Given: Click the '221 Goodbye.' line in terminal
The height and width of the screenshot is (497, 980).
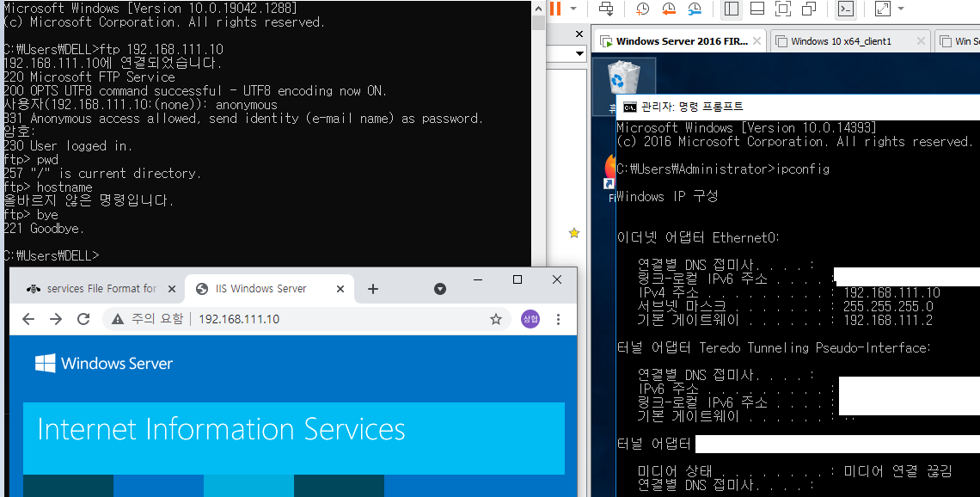Looking at the screenshot, I should point(43,228).
